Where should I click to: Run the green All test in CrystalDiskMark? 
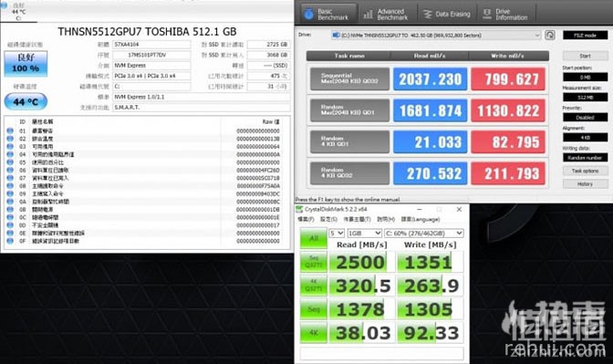pyautogui.click(x=314, y=238)
